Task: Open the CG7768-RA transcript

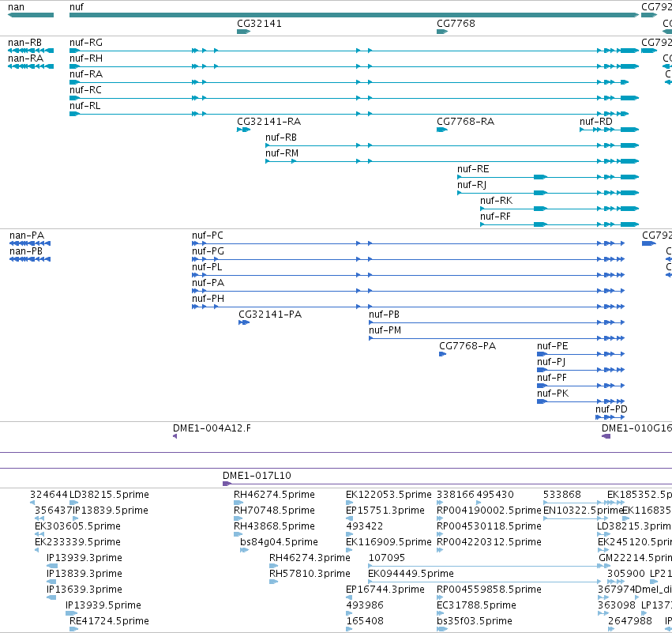Action: coord(465,122)
